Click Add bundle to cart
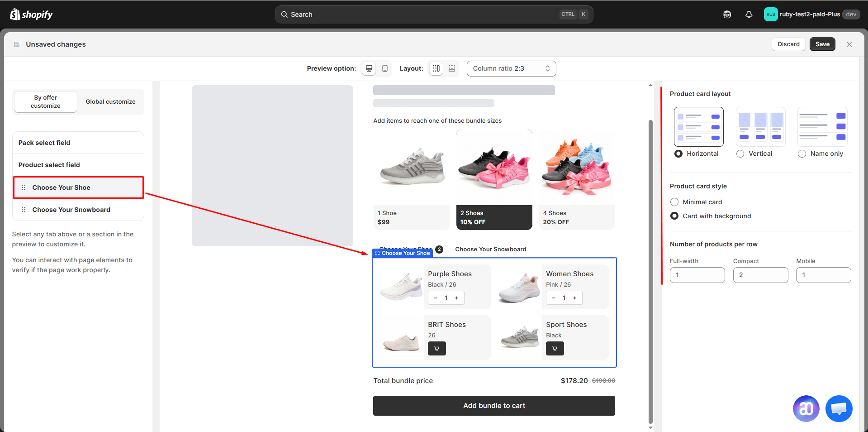The width and height of the screenshot is (868, 432). 494,406
